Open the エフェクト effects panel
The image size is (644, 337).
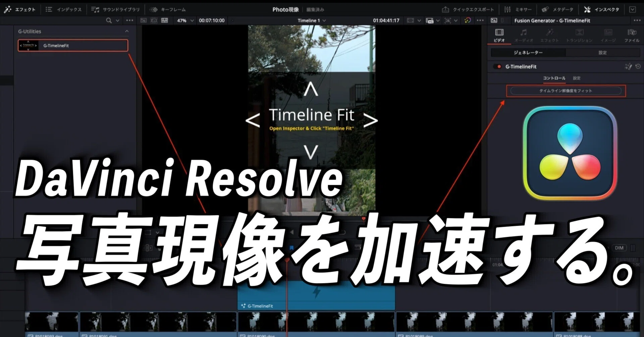click(19, 9)
